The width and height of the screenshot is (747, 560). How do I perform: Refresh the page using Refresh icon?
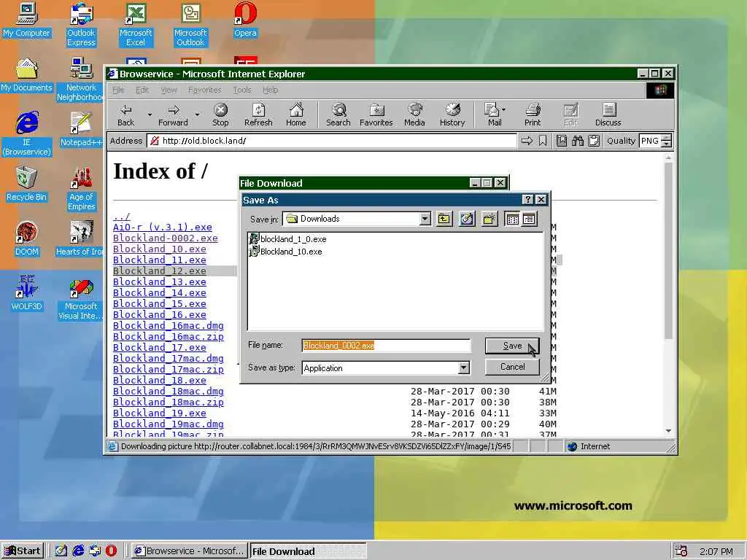pyautogui.click(x=258, y=115)
